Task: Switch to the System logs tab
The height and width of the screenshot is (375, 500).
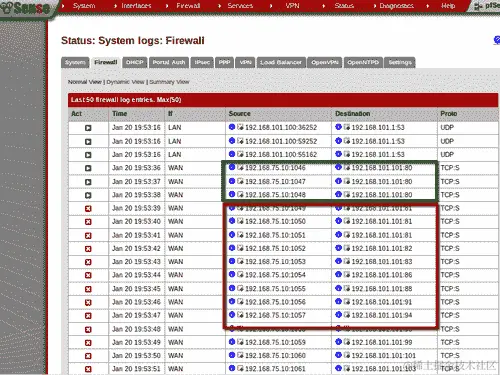Action: [75, 62]
